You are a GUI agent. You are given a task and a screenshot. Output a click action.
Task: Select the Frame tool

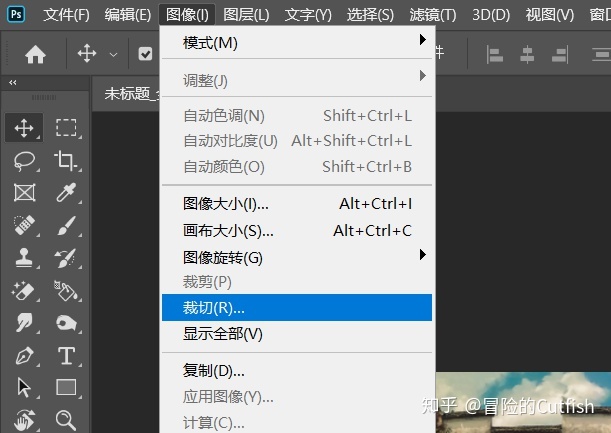24,193
